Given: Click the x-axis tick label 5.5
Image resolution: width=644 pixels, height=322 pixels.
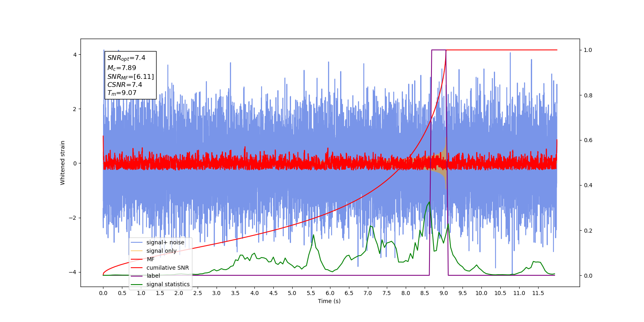Looking at the screenshot, I should click(x=311, y=293).
